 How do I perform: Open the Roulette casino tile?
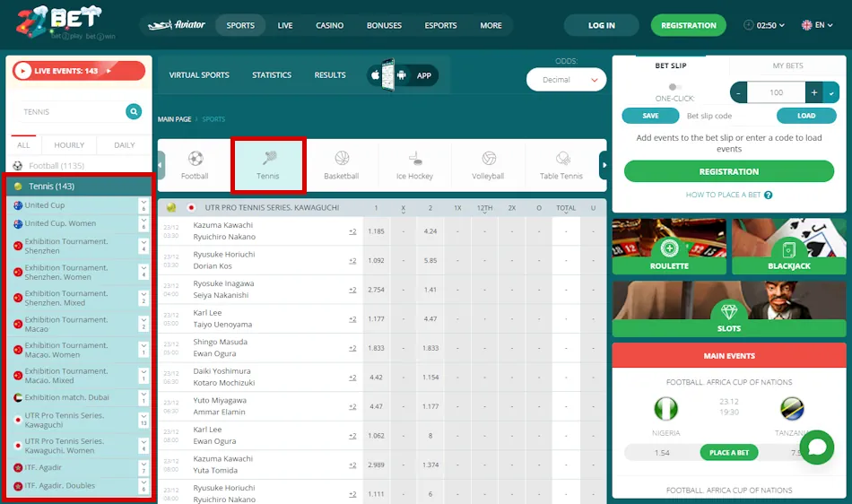tap(669, 247)
